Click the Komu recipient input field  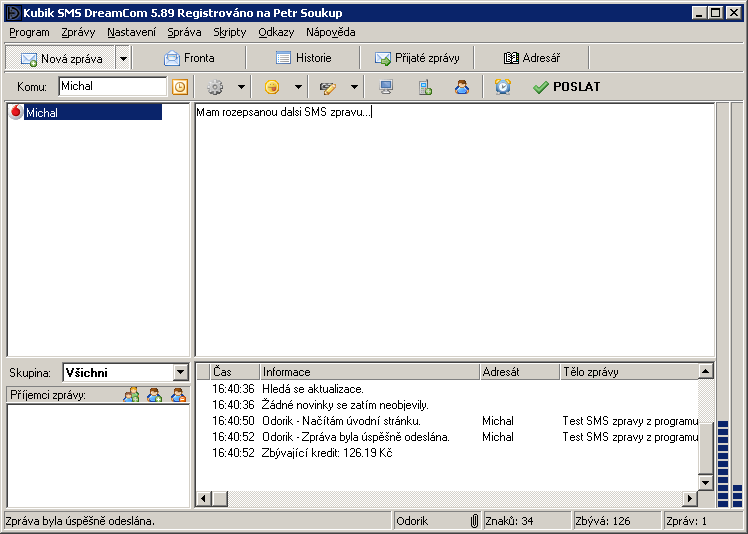point(111,87)
